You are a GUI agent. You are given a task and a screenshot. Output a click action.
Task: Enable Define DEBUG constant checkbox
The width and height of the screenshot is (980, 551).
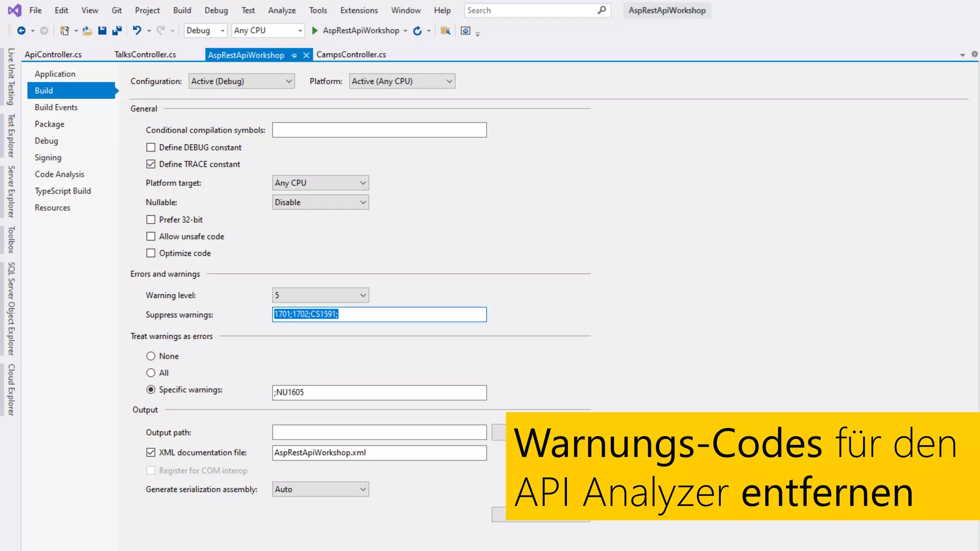tap(151, 147)
